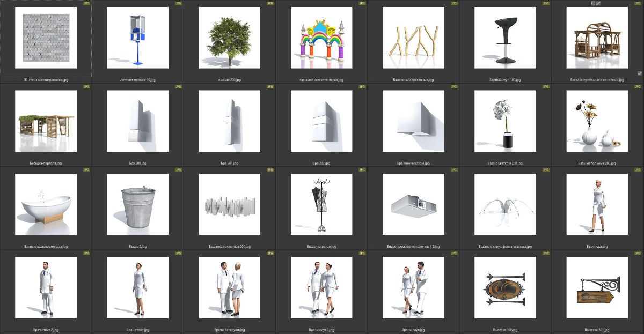The height and width of the screenshot is (334, 644).
Task: Click JPG badge on the acacia tree thumbnail
Action: click(x=270, y=3)
